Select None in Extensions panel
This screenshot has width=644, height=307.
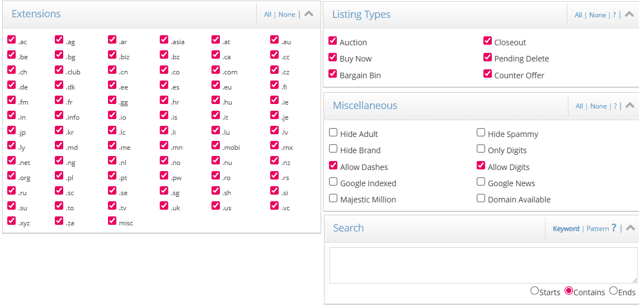pyautogui.click(x=286, y=15)
